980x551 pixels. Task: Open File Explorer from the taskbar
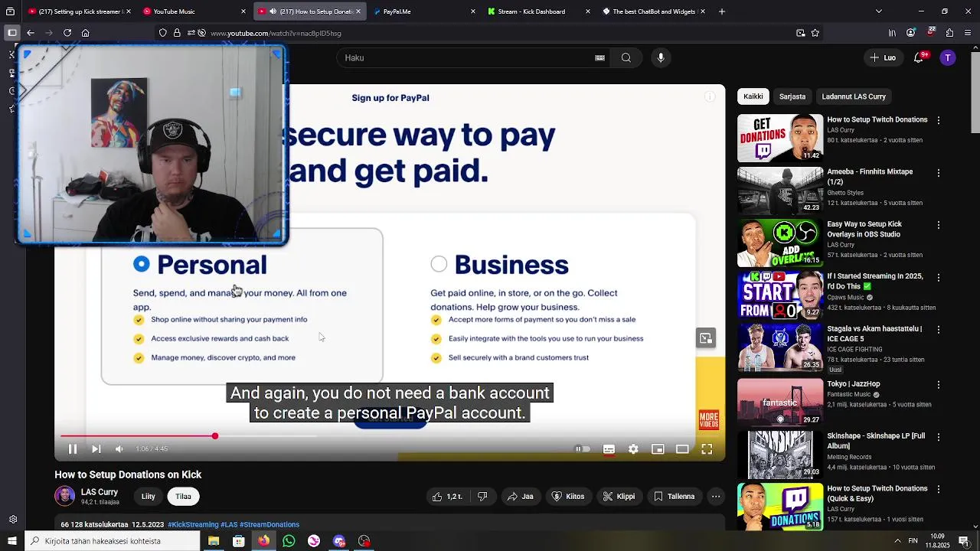[214, 541]
